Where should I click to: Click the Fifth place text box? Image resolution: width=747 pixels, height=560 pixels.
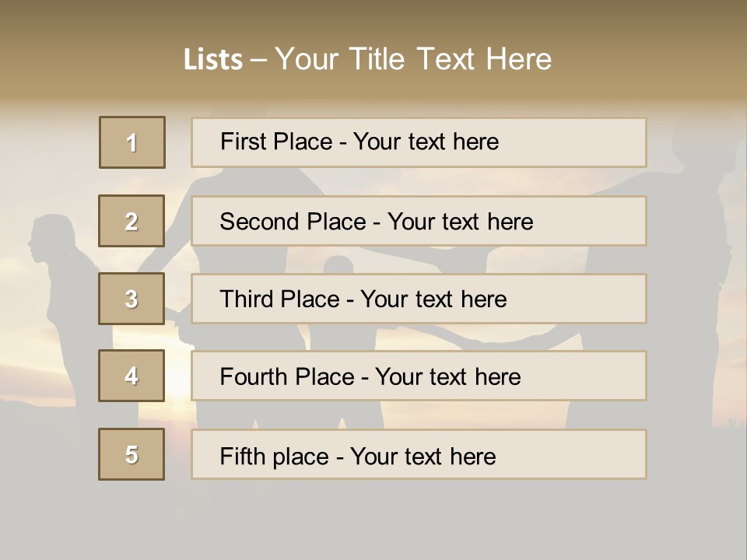(x=419, y=455)
